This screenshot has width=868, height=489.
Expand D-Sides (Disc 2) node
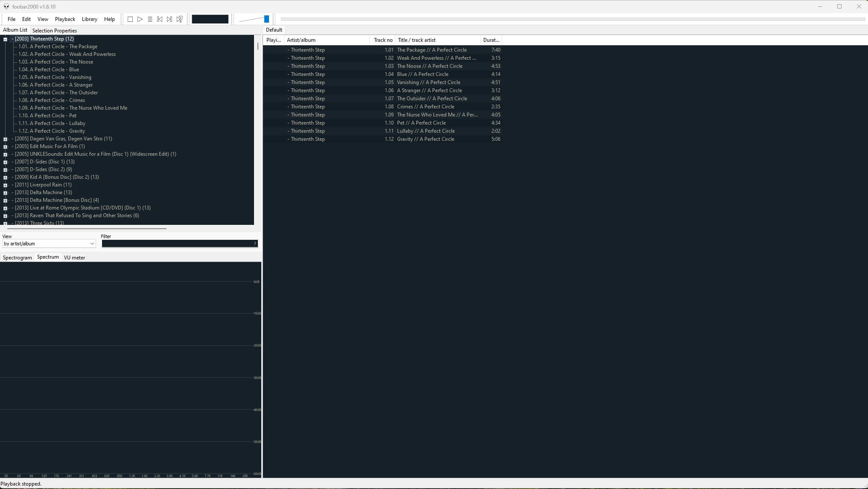pos(6,170)
